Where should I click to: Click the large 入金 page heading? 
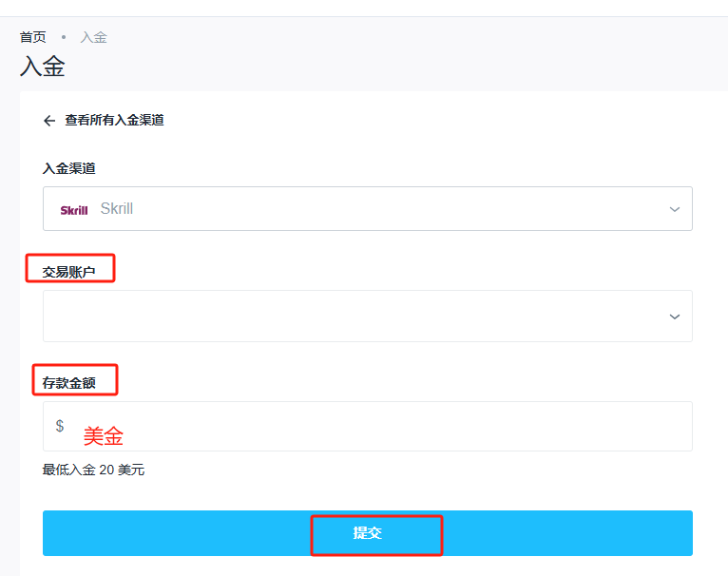[x=43, y=67]
